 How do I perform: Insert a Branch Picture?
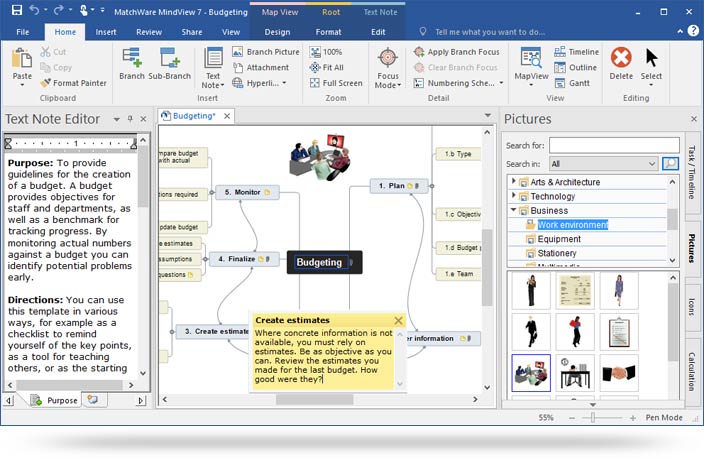(266, 52)
